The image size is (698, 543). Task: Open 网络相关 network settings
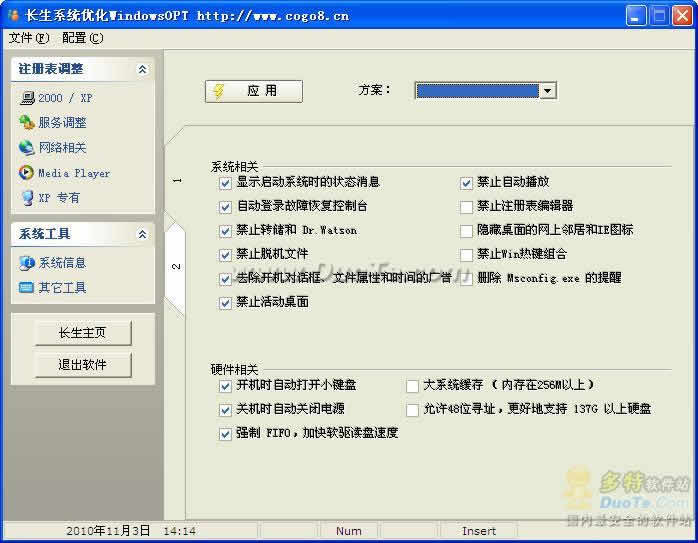pyautogui.click(x=62, y=147)
